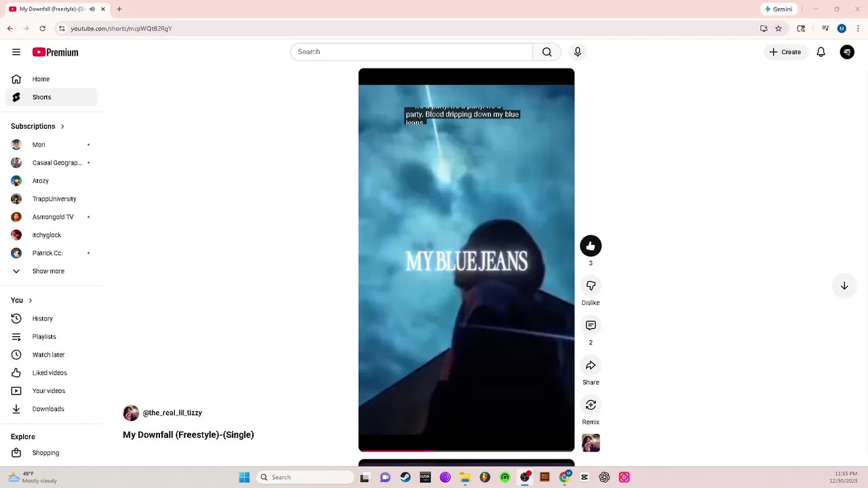This screenshot has width=868, height=488.
Task: Seek using the red Short progress bar
Action: pyautogui.click(x=467, y=451)
